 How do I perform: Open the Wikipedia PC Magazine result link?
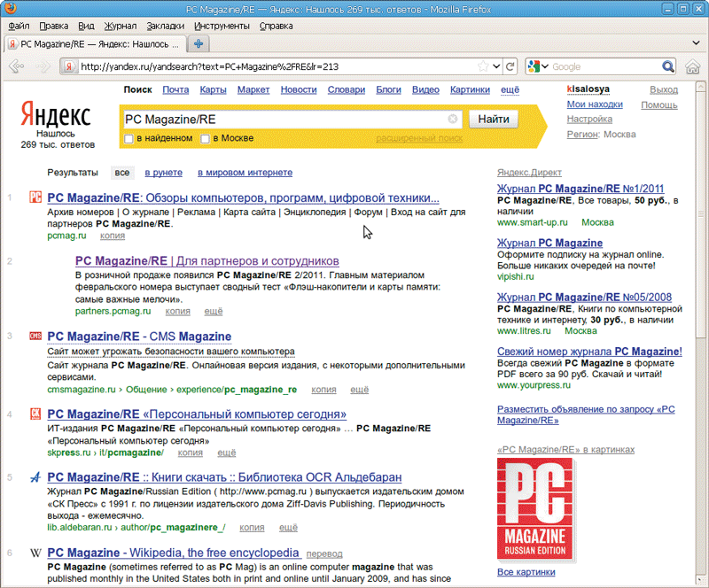tap(173, 553)
